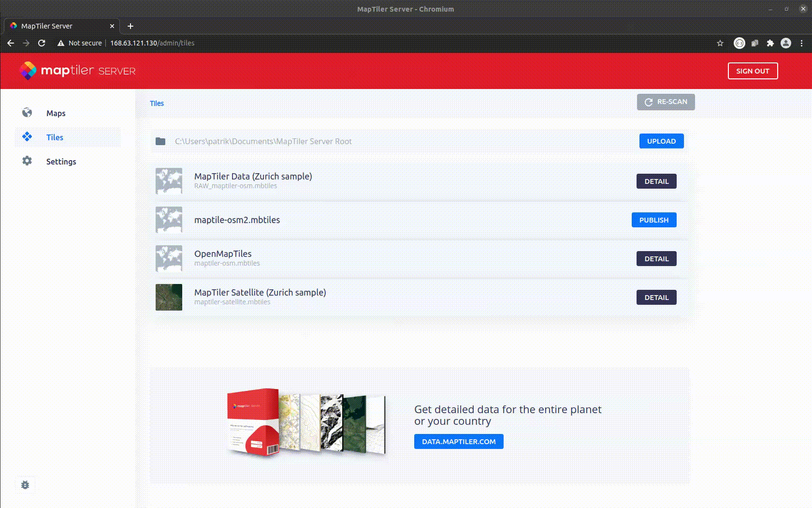812x508 pixels.
Task: Click MapTiler Satellite (Zurich sample) title
Action: (x=260, y=293)
